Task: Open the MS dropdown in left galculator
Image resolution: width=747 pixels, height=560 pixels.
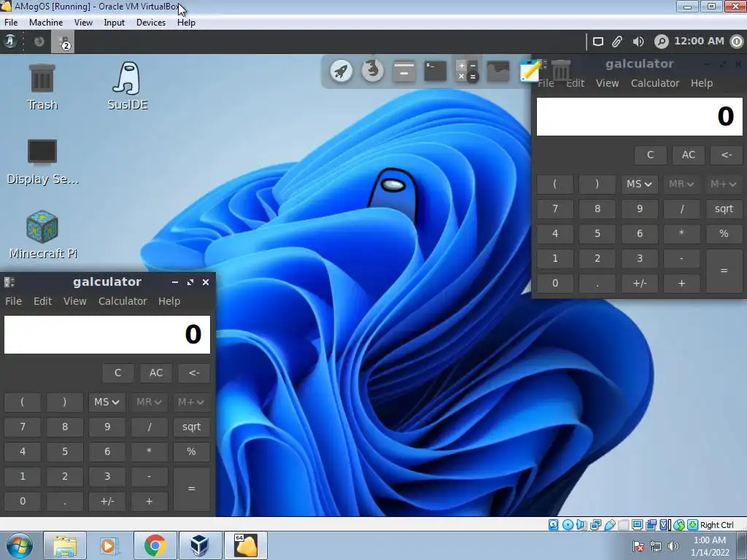Action: point(107,402)
